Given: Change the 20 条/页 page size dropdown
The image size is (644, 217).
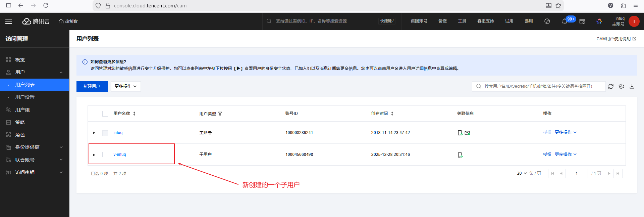Looking at the screenshot, I should 522,173.
